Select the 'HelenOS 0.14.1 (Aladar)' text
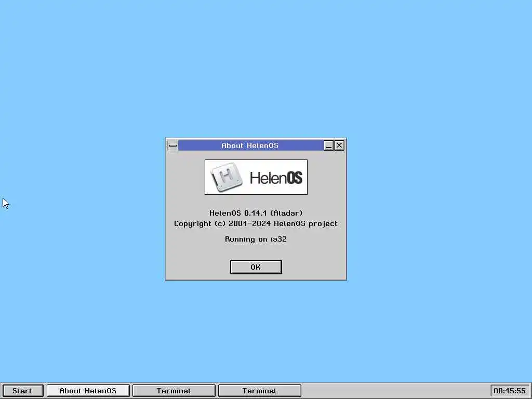Image resolution: width=532 pixels, height=399 pixels. coord(256,213)
